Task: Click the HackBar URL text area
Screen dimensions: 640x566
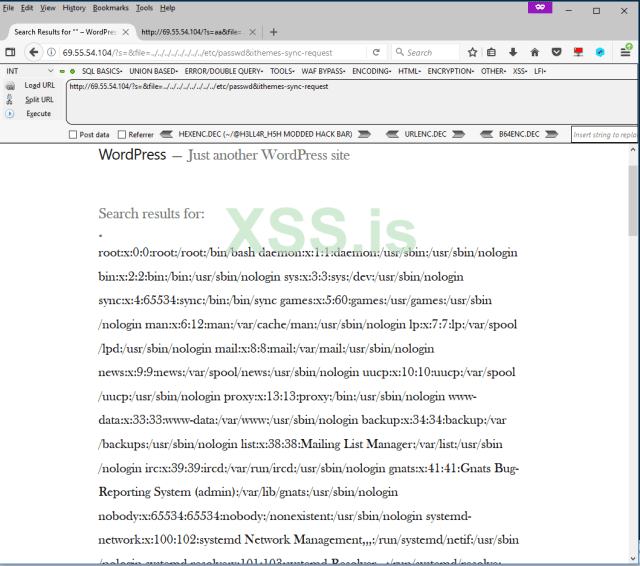Action: tap(352, 102)
